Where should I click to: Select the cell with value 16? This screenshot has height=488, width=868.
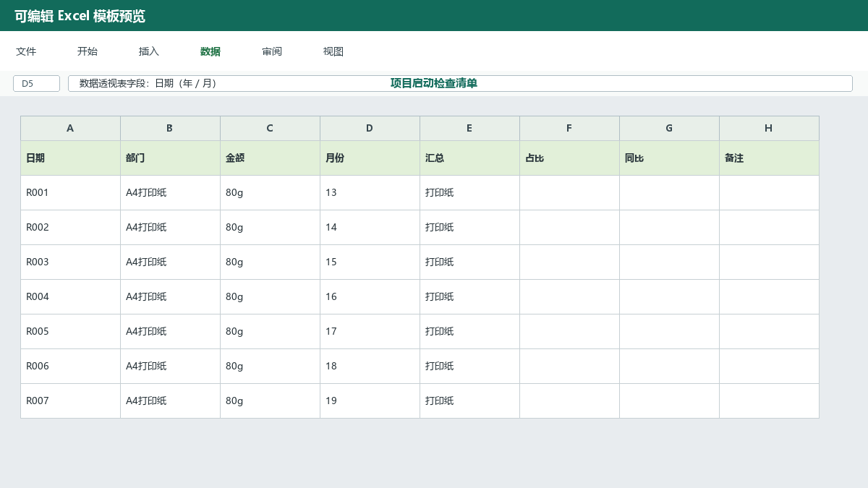[370, 296]
